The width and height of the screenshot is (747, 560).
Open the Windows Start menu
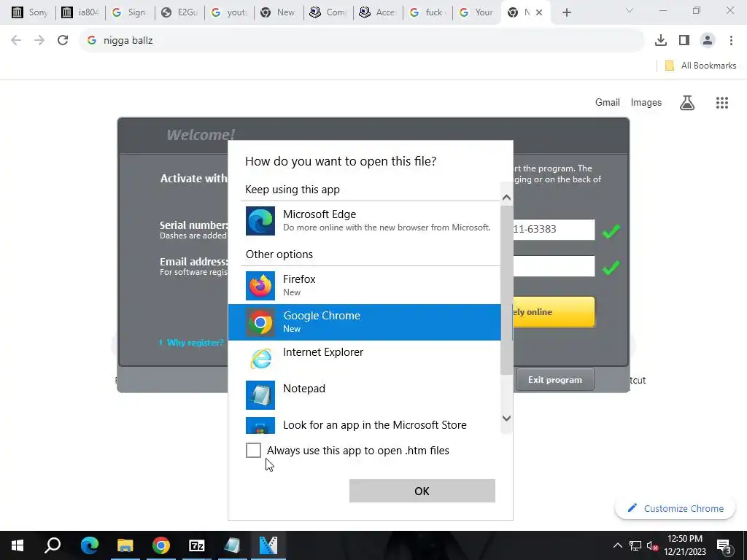coord(18,545)
